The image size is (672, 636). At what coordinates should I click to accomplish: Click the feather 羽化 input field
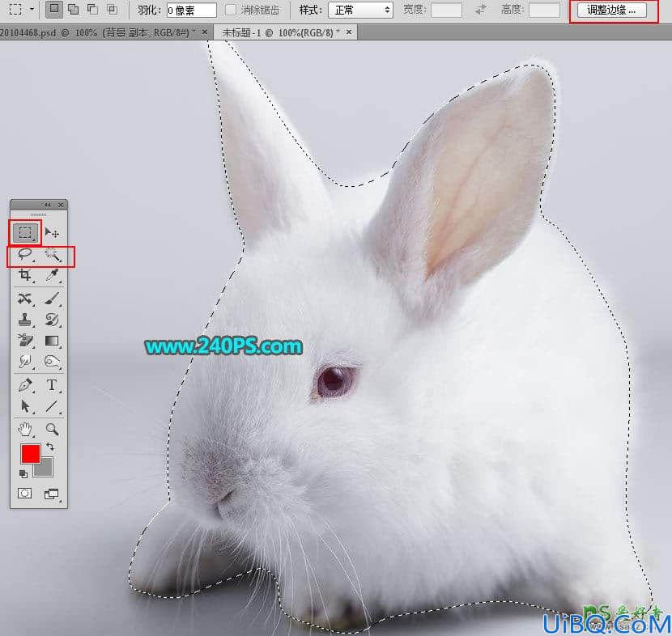pyautogui.click(x=192, y=10)
